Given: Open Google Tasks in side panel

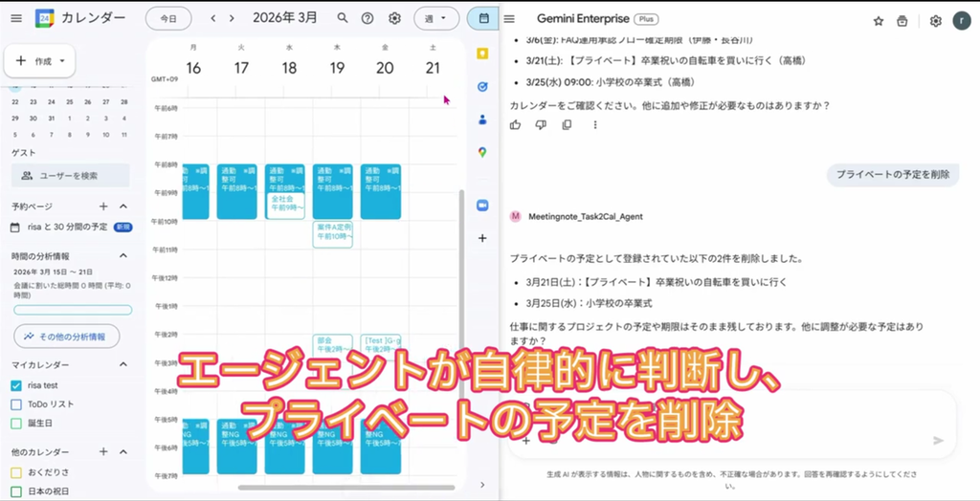Looking at the screenshot, I should tap(482, 87).
